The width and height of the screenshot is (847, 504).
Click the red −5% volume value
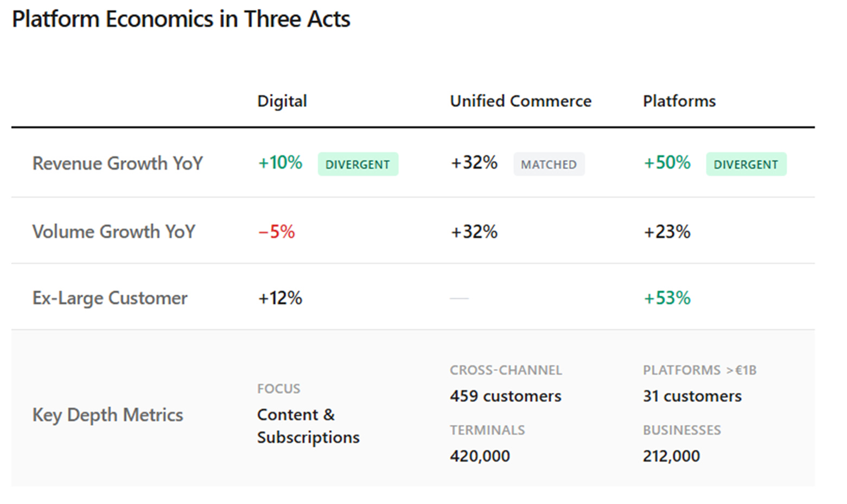point(277,232)
